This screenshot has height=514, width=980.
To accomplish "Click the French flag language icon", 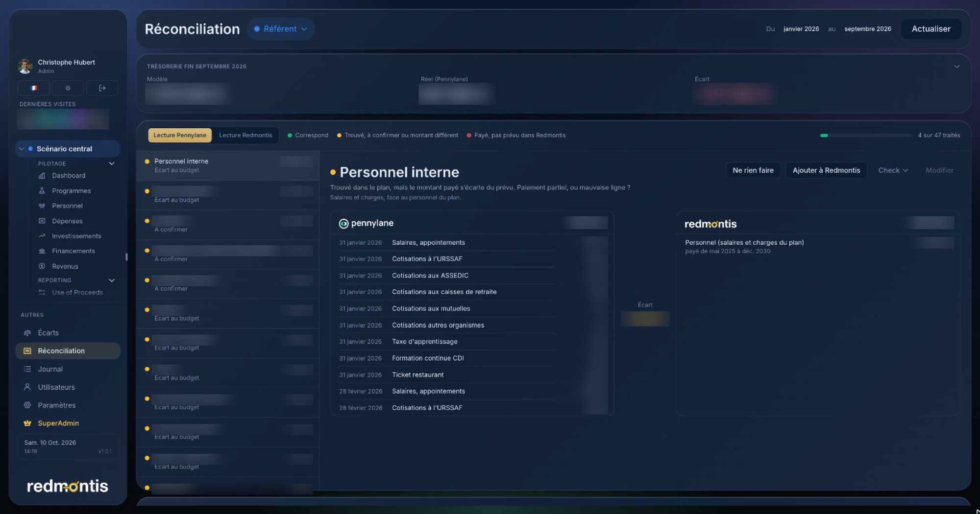I will [x=34, y=88].
